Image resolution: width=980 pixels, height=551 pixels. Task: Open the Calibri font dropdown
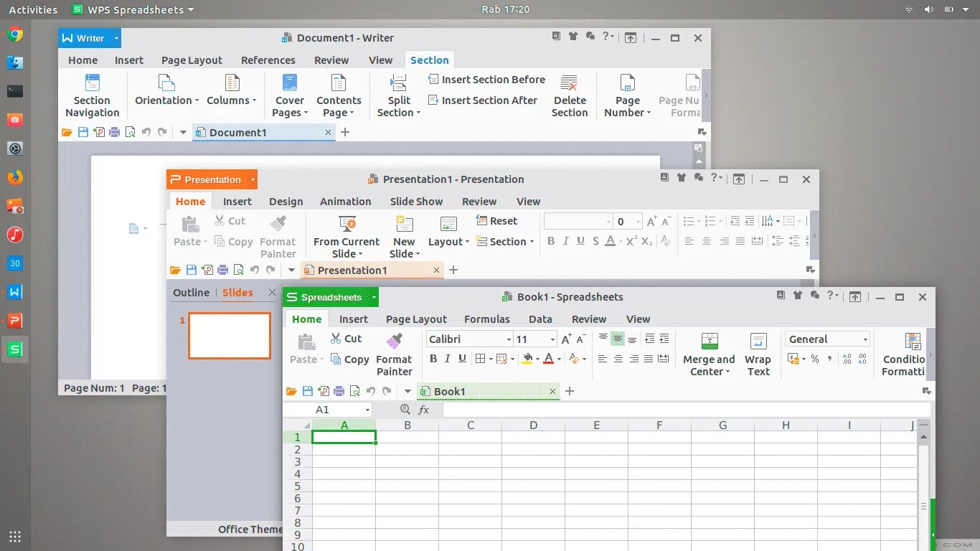(465, 339)
